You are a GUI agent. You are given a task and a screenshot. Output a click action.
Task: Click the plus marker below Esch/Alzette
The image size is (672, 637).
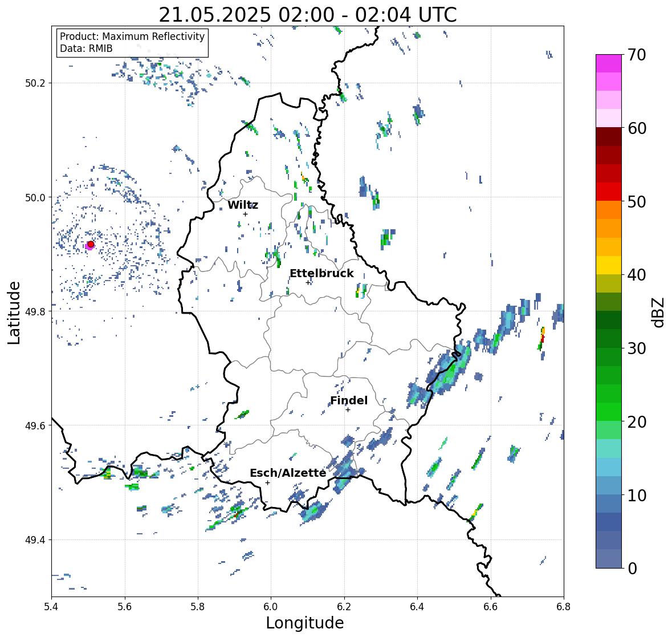pyautogui.click(x=267, y=482)
